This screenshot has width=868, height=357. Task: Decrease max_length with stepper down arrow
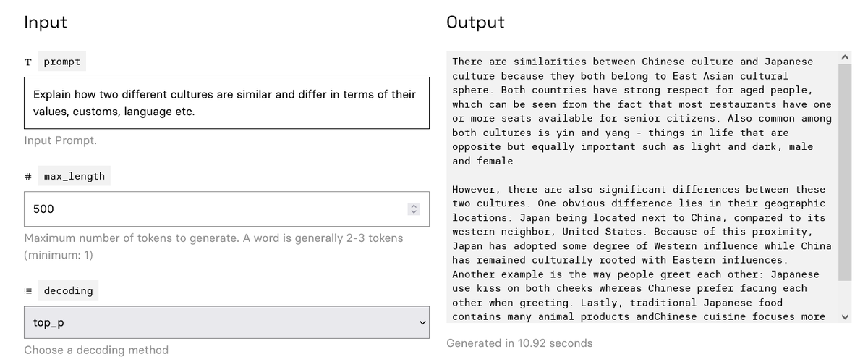[414, 212]
